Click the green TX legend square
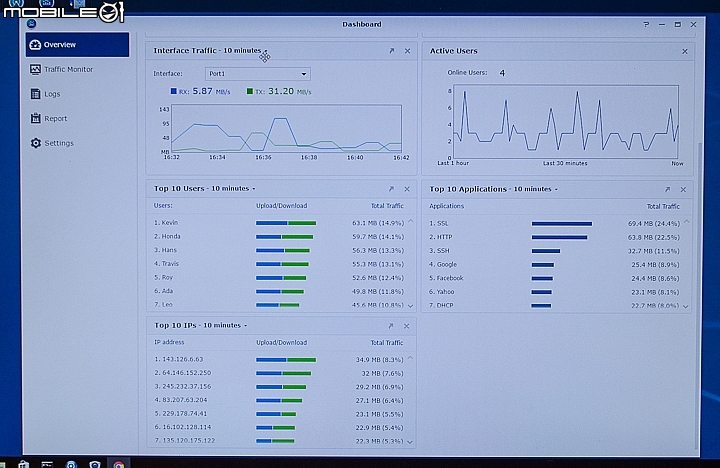Viewport: 720px width, 468px height. (250, 91)
